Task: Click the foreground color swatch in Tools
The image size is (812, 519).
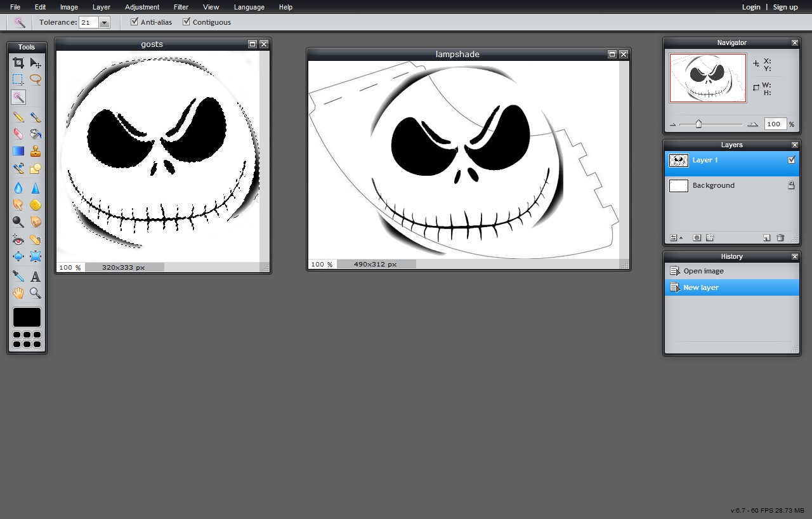Action: tap(27, 317)
